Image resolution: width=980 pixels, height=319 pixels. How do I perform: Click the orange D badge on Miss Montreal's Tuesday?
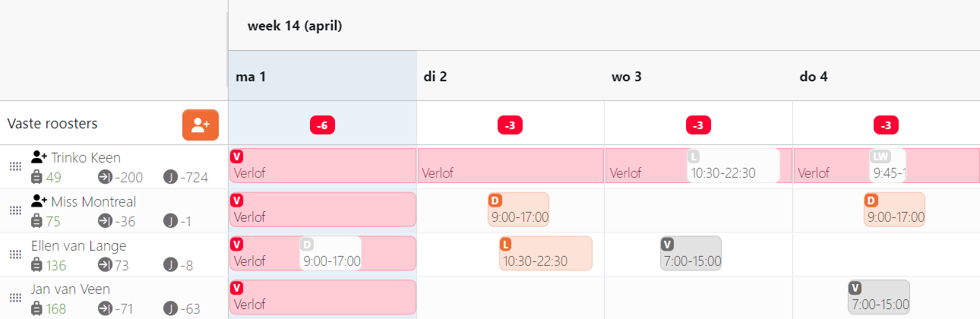point(495,201)
